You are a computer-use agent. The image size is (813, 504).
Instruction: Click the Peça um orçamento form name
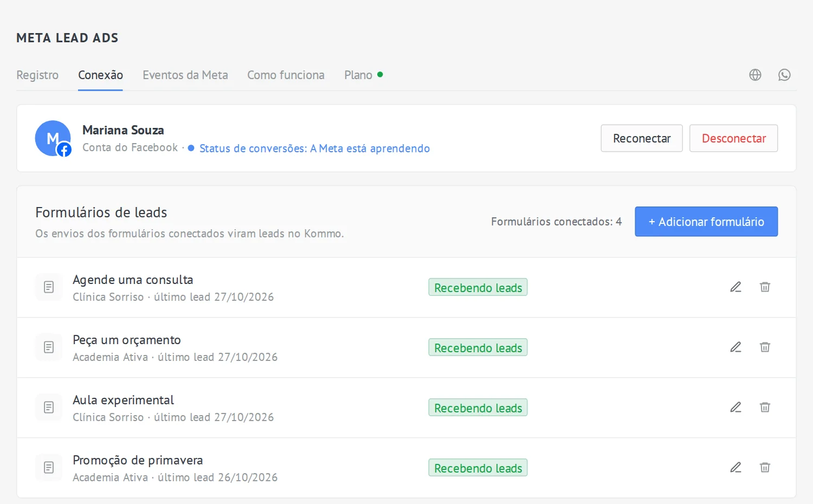(127, 340)
